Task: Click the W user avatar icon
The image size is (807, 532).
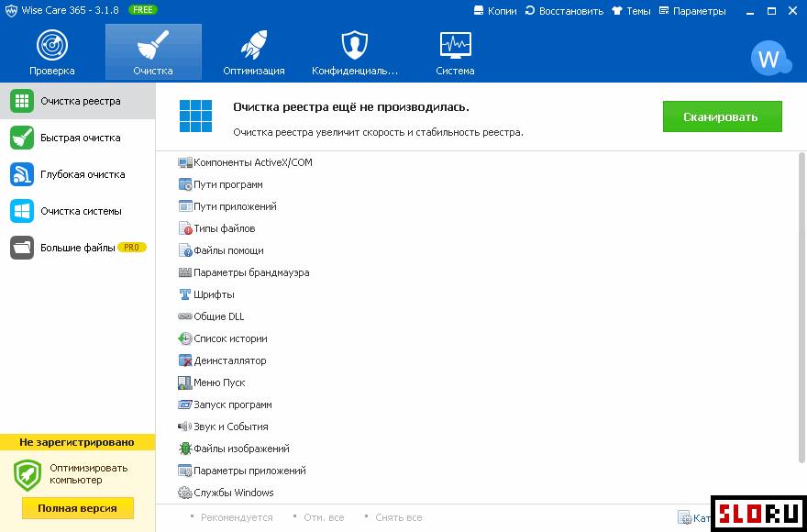Action: click(x=768, y=60)
